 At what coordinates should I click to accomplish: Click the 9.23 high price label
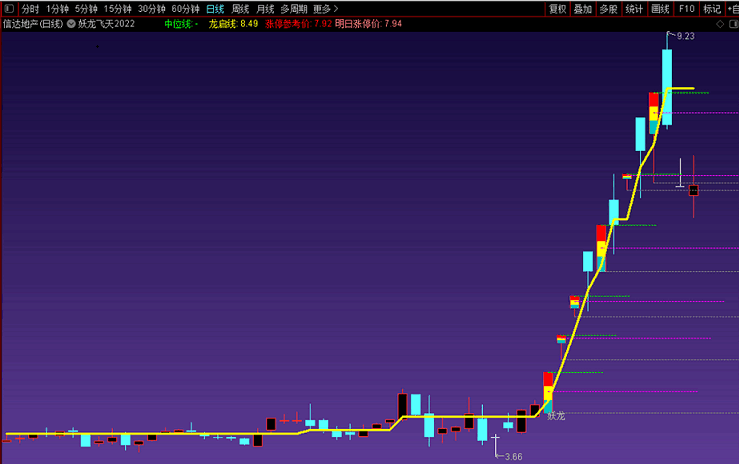(686, 36)
